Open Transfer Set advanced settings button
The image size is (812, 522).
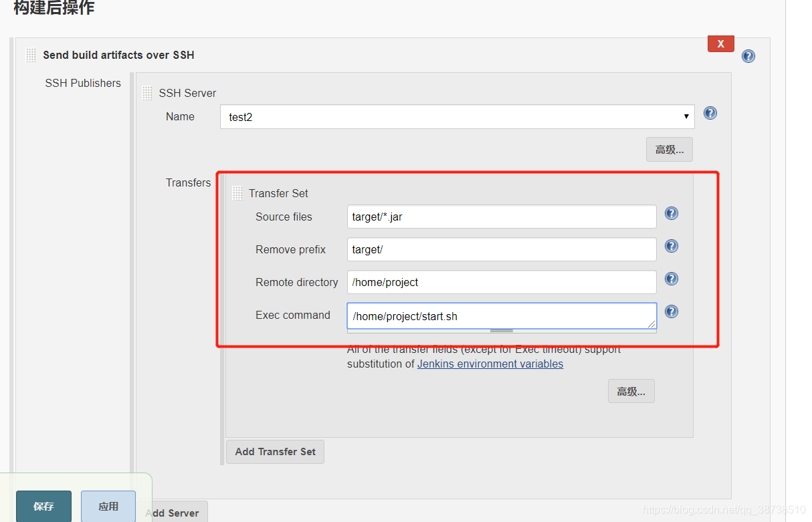pyautogui.click(x=631, y=391)
